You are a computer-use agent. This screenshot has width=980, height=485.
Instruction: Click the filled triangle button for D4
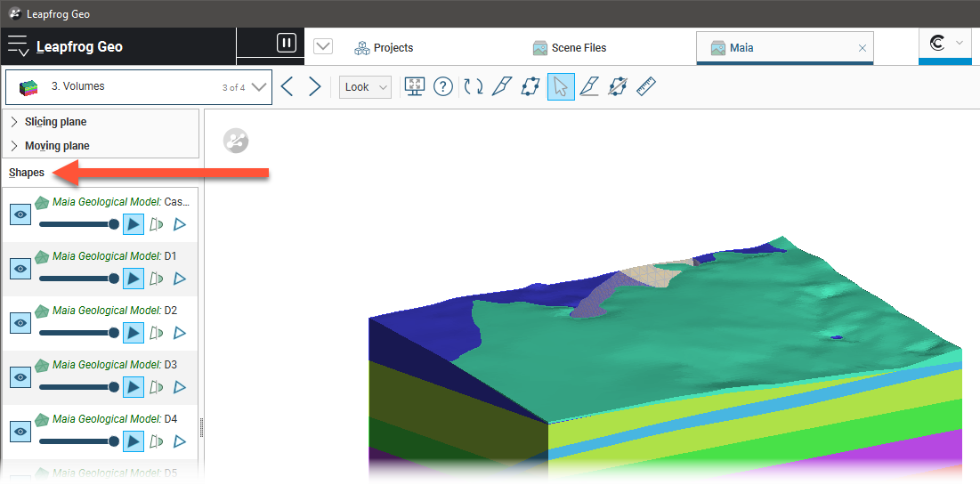[134, 441]
